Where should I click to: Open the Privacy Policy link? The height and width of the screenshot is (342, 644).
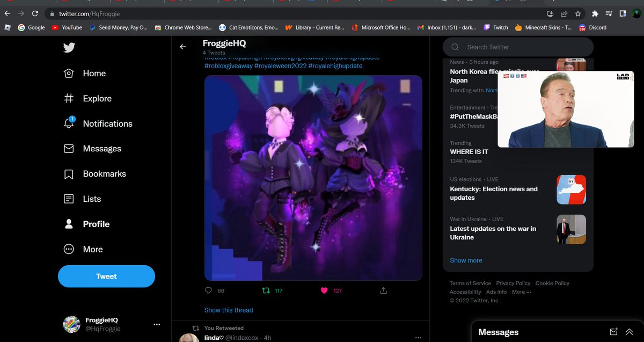click(513, 283)
